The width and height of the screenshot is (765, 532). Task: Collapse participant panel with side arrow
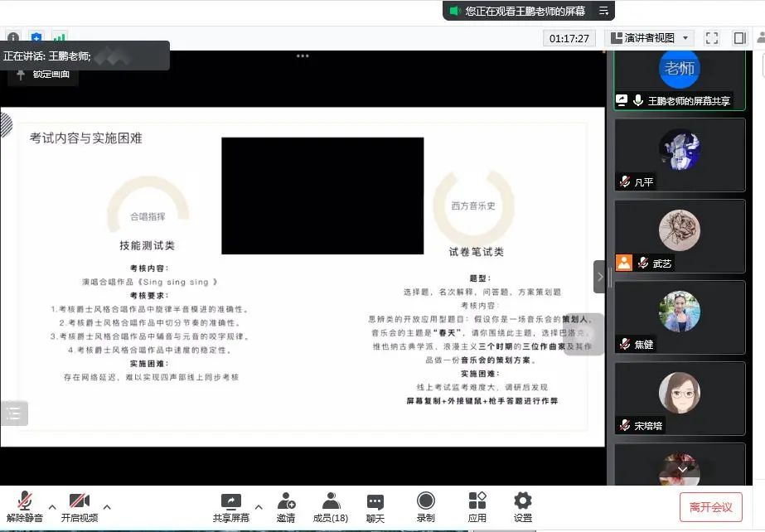[600, 277]
